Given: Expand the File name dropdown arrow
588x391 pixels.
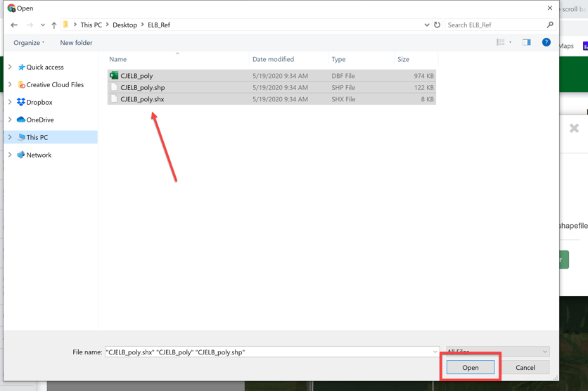Looking at the screenshot, I should (435, 352).
